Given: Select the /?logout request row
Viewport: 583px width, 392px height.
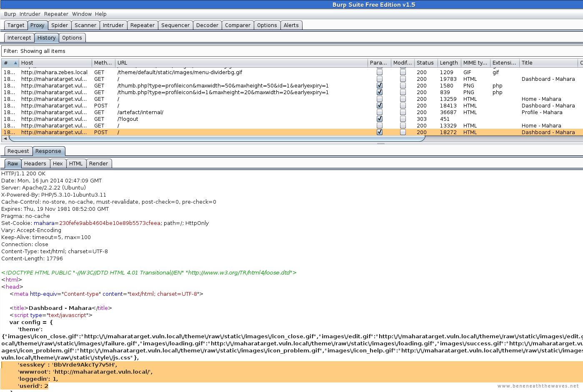Looking at the screenshot, I should (292, 119).
